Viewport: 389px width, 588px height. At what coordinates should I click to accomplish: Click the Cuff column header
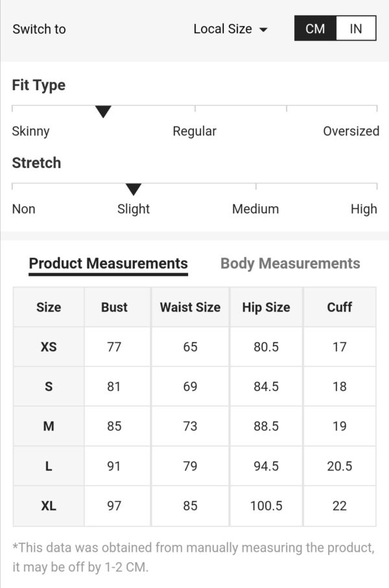point(339,307)
